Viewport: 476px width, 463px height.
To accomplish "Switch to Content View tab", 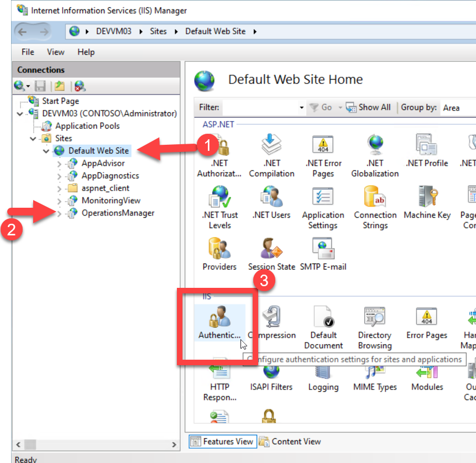I will (290, 441).
